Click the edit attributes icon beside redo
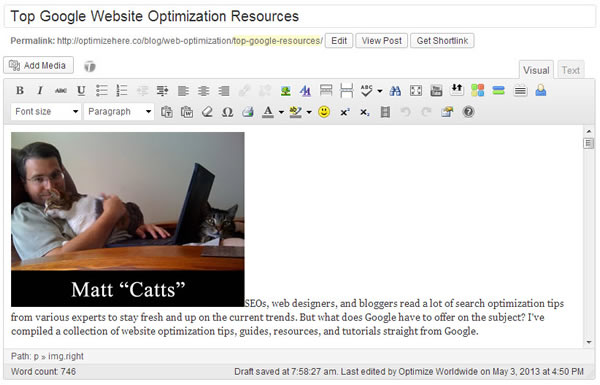Image resolution: width=600 pixels, height=385 pixels. 447,112
